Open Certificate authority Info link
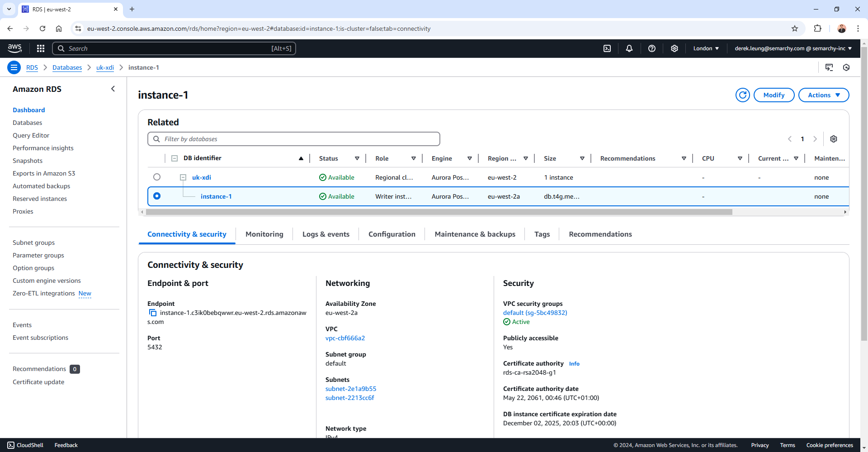Screen dimensions: 868x452 coord(574,364)
